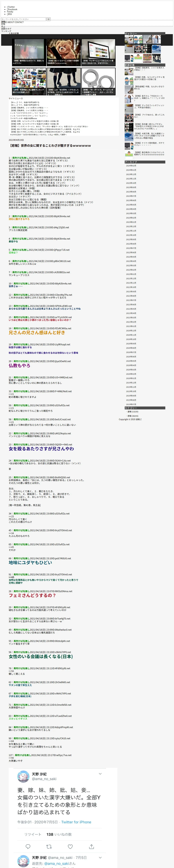Click the tweet retweet icon
The height and width of the screenshot is (868, 174).
[x=49, y=846]
